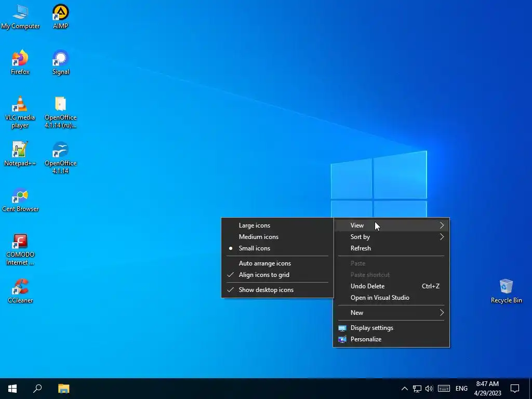Screen dimensions: 532x399
Task: Select the Recycle Bin icon
Action: tap(506, 291)
